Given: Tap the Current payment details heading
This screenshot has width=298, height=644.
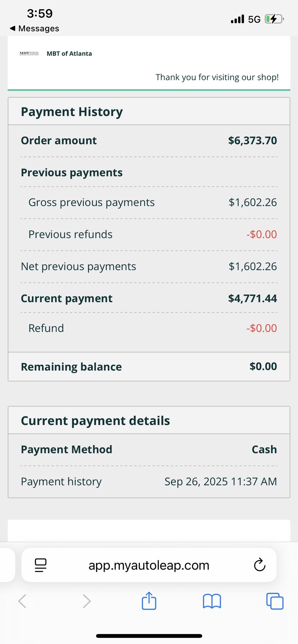Looking at the screenshot, I should point(95,421).
